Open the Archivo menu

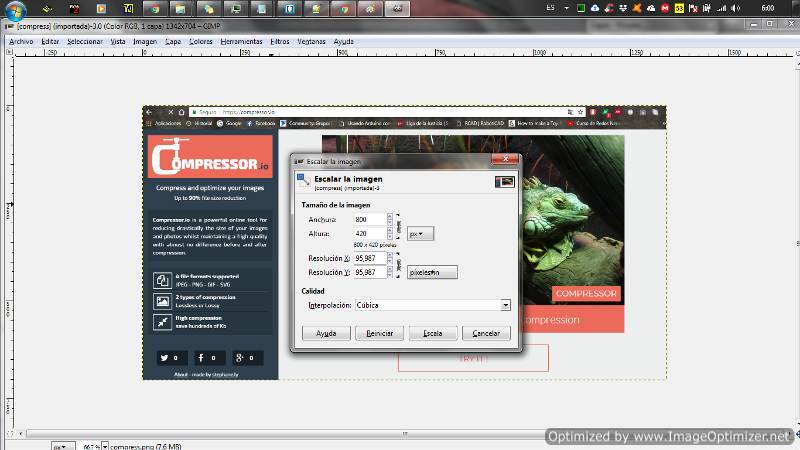21,41
